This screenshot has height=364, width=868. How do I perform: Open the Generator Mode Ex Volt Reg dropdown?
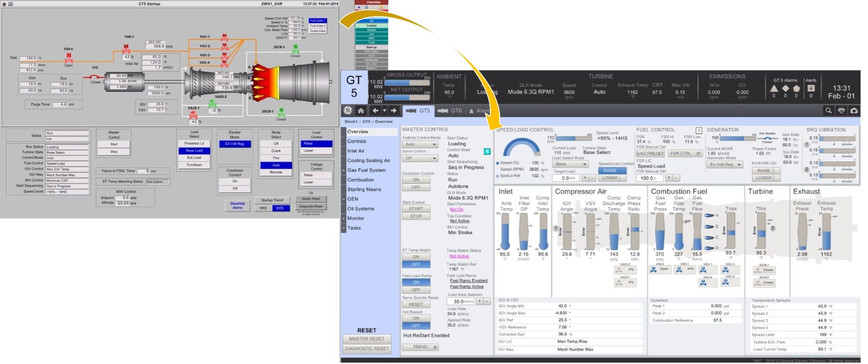click(x=725, y=165)
